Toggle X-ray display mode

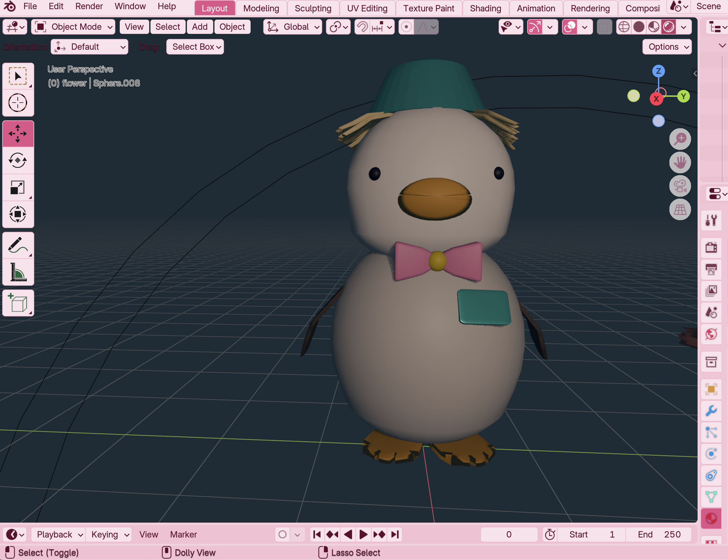pyautogui.click(x=604, y=27)
